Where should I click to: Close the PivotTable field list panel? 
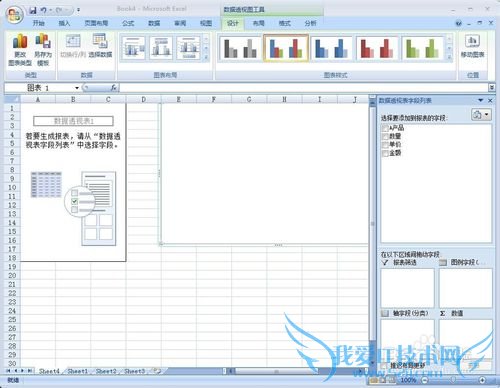click(x=490, y=100)
